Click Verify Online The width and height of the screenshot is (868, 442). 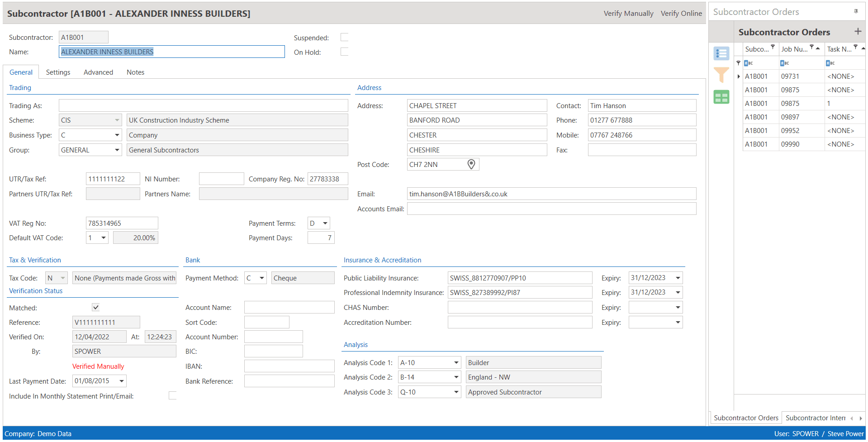click(x=681, y=14)
